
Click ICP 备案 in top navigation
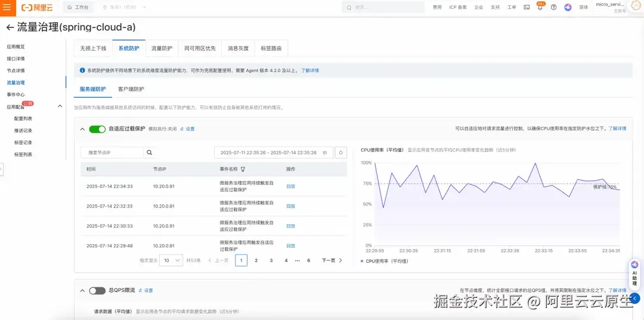click(x=458, y=7)
